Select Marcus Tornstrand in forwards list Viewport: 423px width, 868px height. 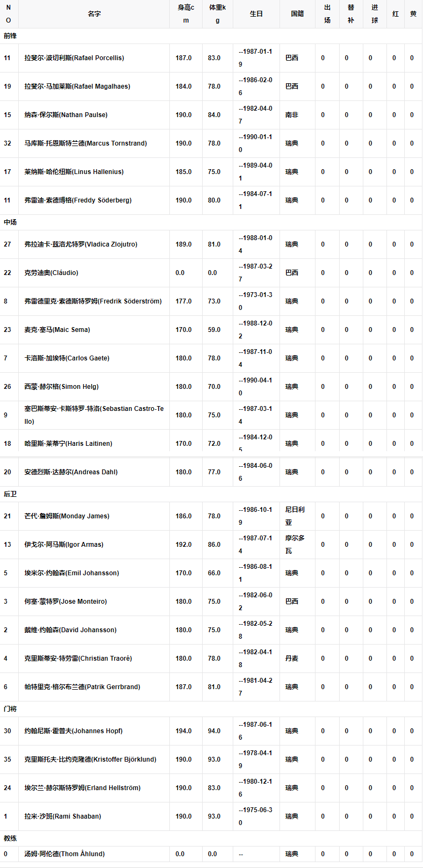pyautogui.click(x=85, y=143)
